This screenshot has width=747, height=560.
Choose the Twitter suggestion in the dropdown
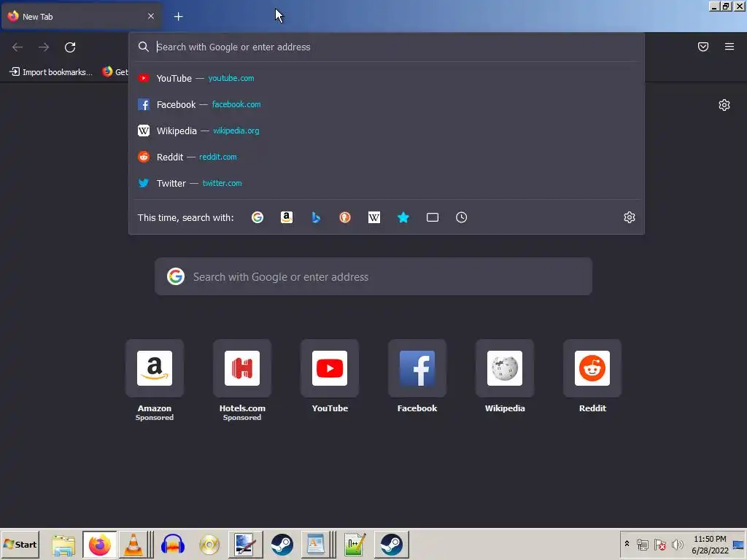click(x=387, y=183)
